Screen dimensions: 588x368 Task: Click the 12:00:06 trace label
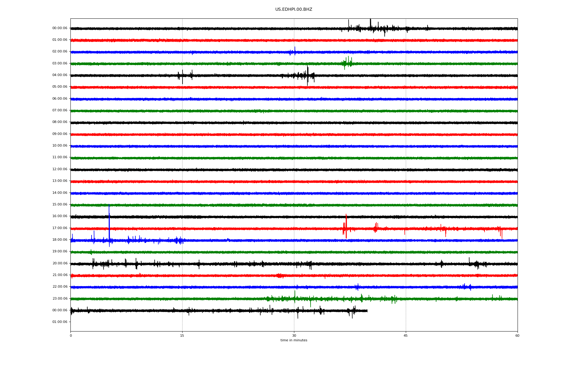click(60, 169)
